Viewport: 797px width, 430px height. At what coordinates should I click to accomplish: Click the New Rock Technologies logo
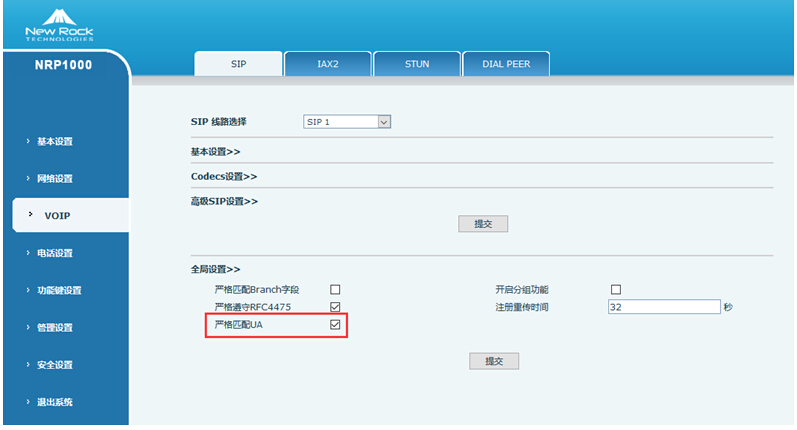[59, 24]
